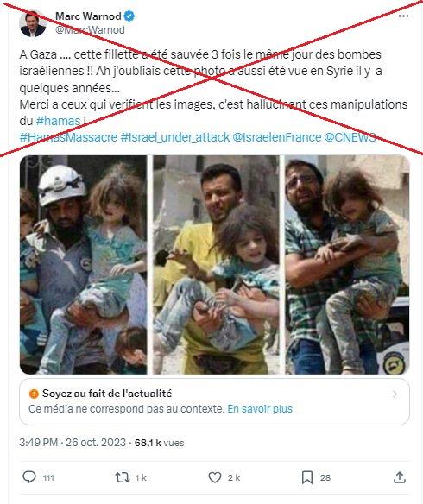Enlarge the white helmet rescuer photo
Screen dimensions: 423x504
click(84, 265)
